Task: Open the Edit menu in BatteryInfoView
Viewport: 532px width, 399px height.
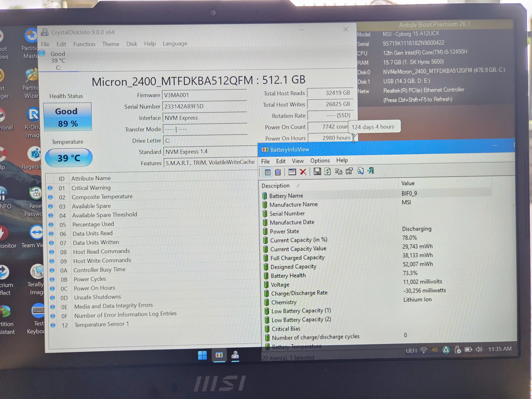Action: click(281, 161)
